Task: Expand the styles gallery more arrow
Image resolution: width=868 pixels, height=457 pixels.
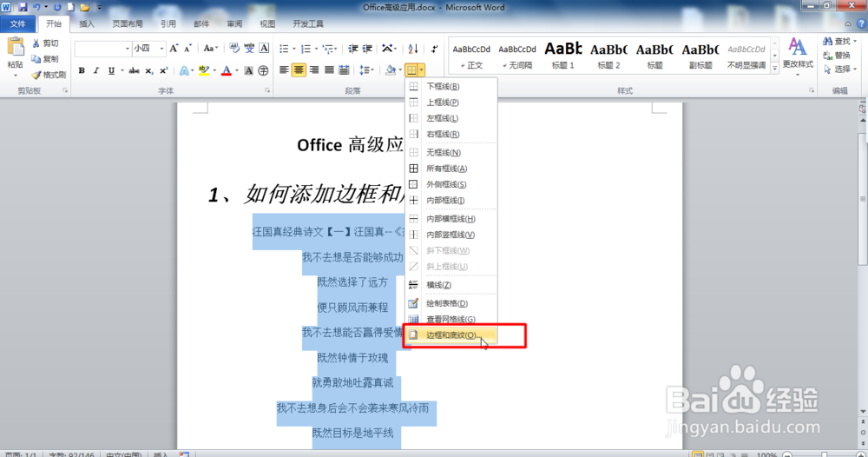Action: 774,68
